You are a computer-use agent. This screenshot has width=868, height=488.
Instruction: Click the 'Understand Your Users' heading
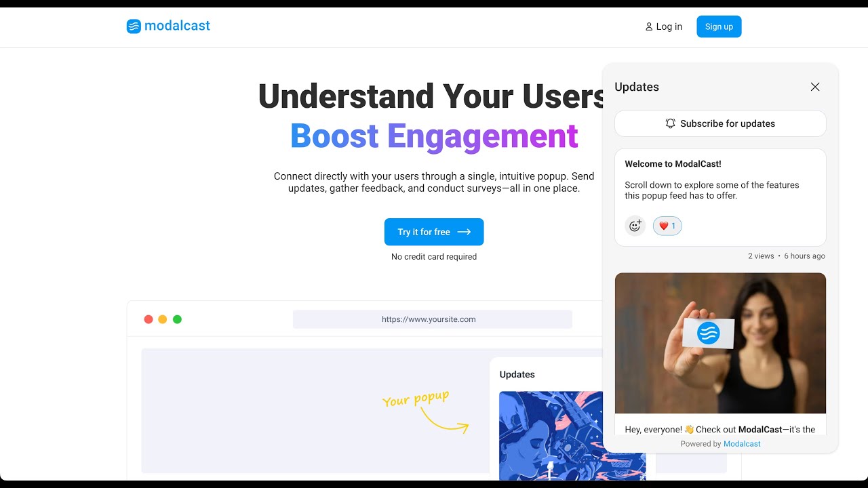[x=431, y=96]
